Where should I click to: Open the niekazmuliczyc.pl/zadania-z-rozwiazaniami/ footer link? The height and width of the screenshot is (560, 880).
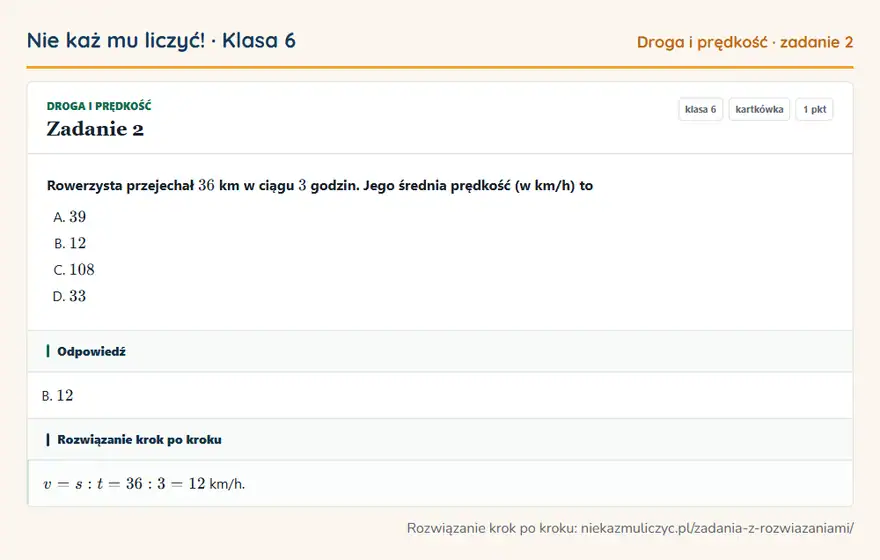click(717, 528)
